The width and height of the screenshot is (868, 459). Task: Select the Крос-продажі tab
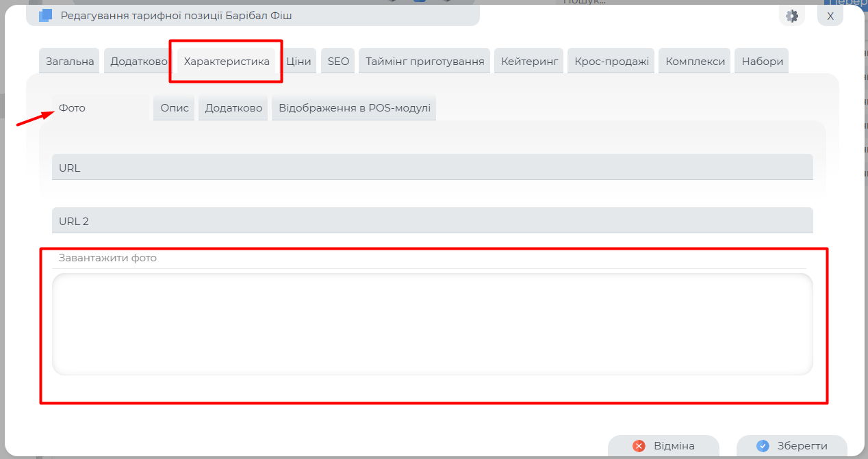point(611,61)
